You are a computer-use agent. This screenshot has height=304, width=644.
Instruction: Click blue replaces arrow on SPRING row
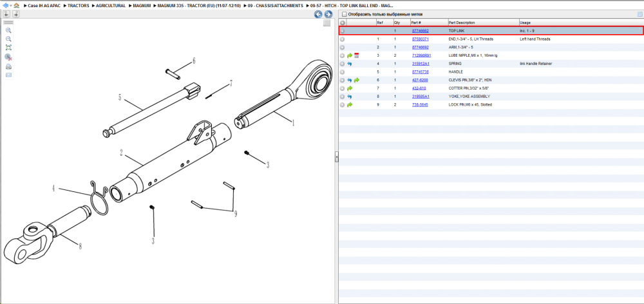(x=350, y=64)
